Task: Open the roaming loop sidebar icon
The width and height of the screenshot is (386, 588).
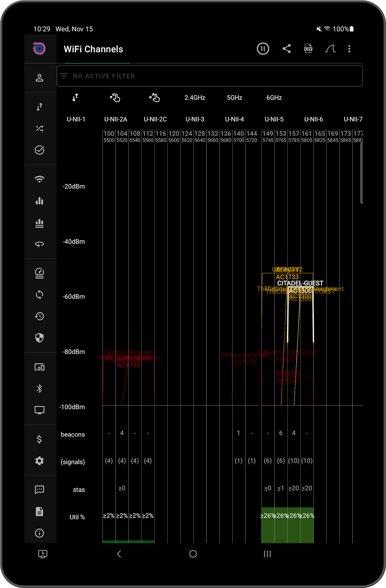Action: pos(39,244)
